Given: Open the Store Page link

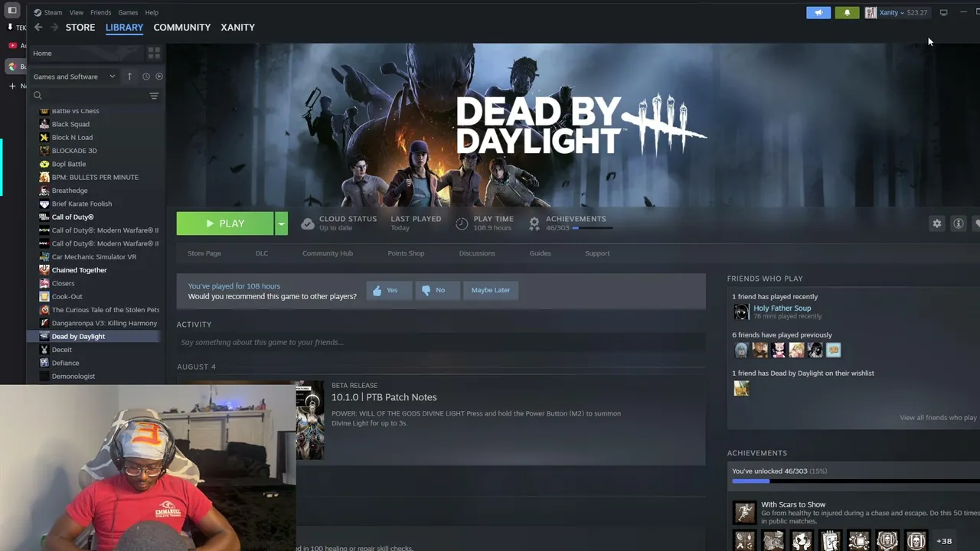Looking at the screenshot, I should click(x=204, y=253).
